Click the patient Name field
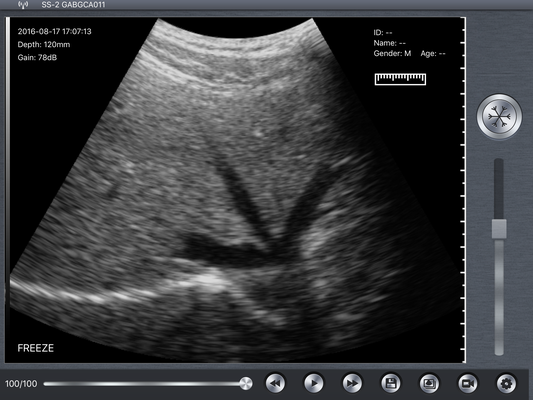 (390, 43)
